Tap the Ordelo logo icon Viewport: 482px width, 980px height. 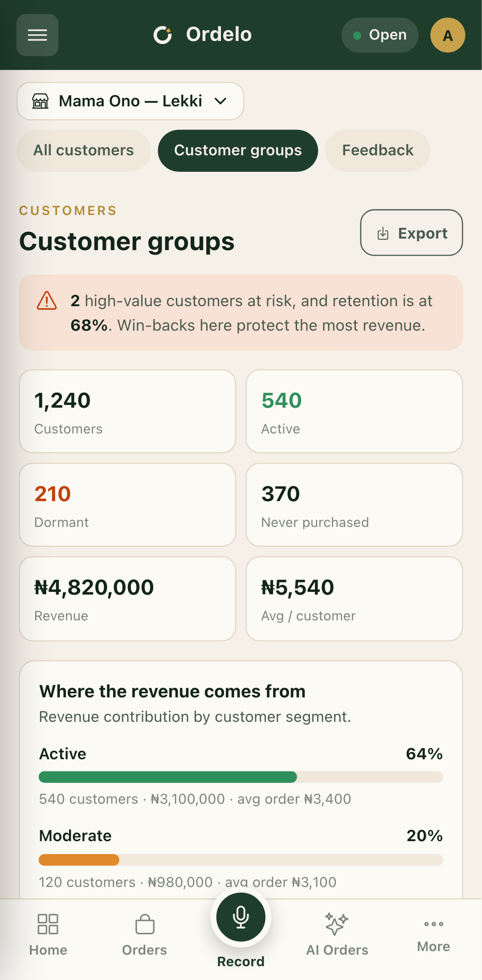pyautogui.click(x=163, y=35)
